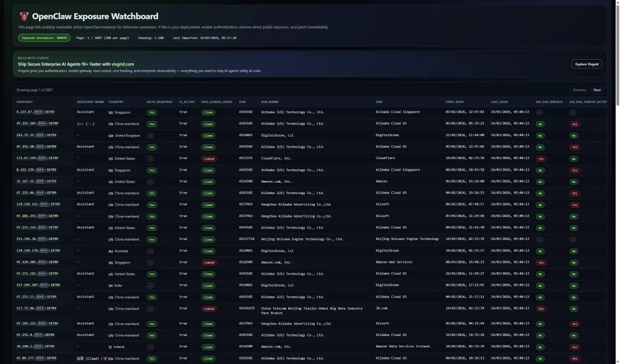Click the Leaked badge in the 117.72.96 row
620x364 pixels.
[209, 309]
